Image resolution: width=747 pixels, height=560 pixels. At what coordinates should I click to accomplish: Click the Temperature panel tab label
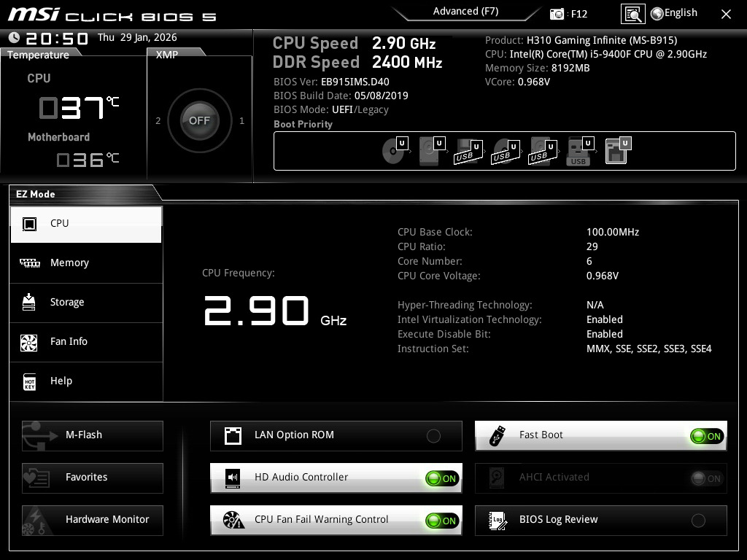click(x=38, y=55)
